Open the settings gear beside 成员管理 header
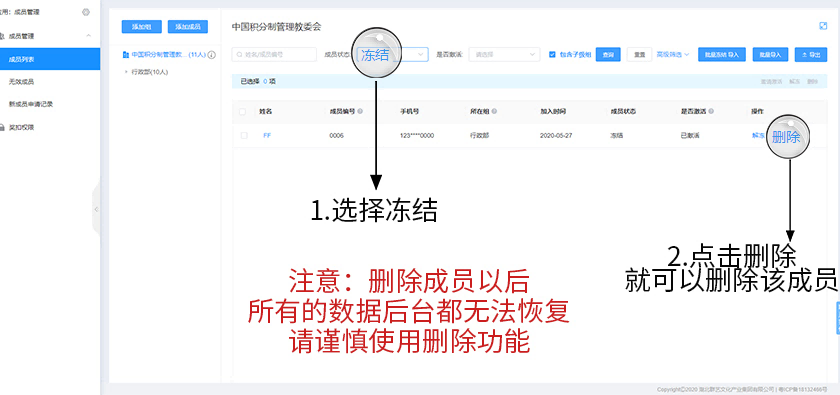 click(x=86, y=12)
